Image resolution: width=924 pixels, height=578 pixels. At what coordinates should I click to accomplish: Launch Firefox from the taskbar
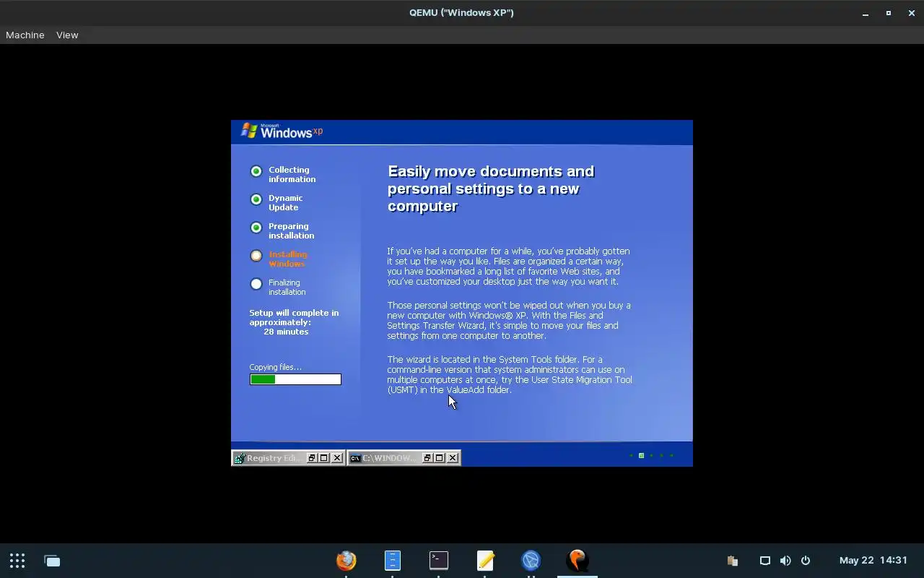[x=346, y=561]
